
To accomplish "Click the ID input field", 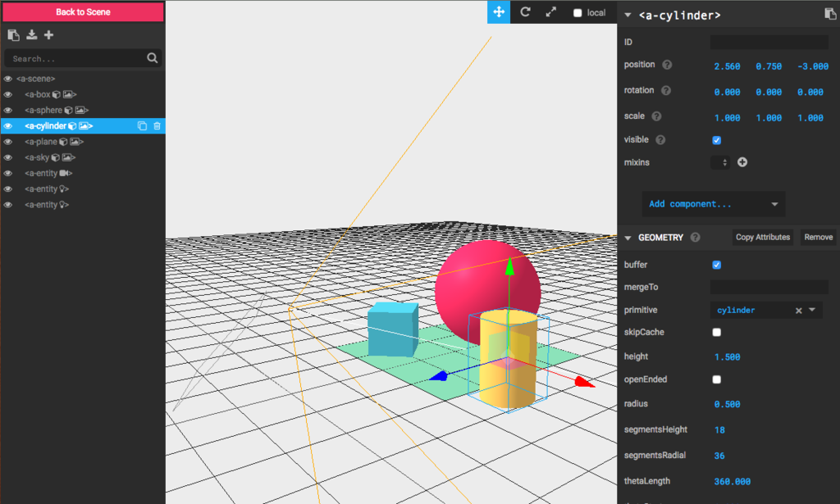I will (x=769, y=43).
